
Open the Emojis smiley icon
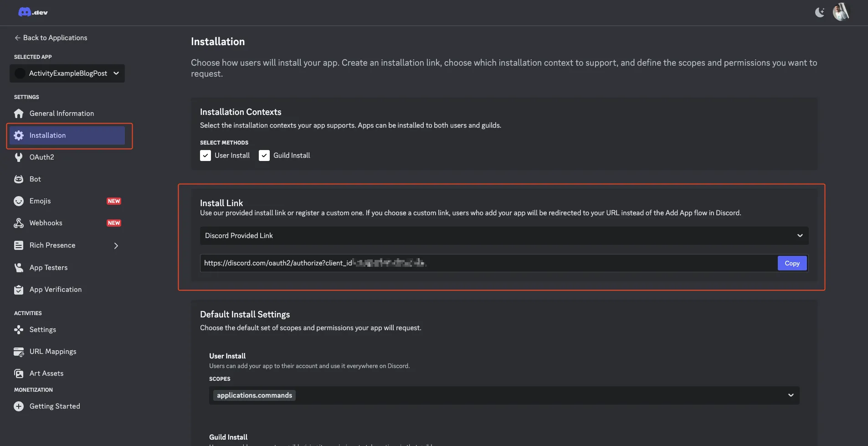point(19,201)
